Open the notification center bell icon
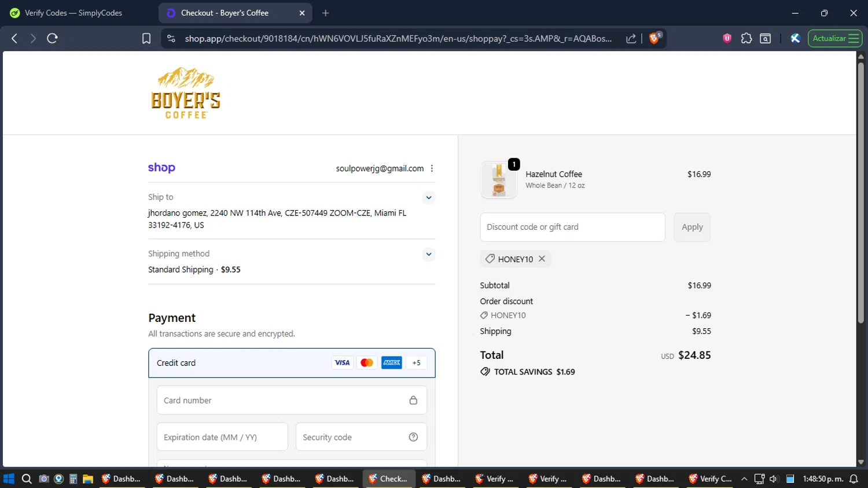868x488 pixels. tap(854, 479)
